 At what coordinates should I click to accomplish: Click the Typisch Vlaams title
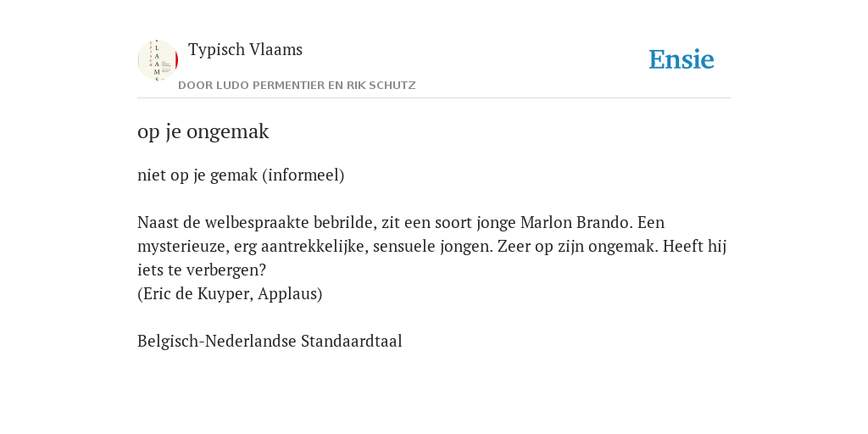click(x=245, y=50)
